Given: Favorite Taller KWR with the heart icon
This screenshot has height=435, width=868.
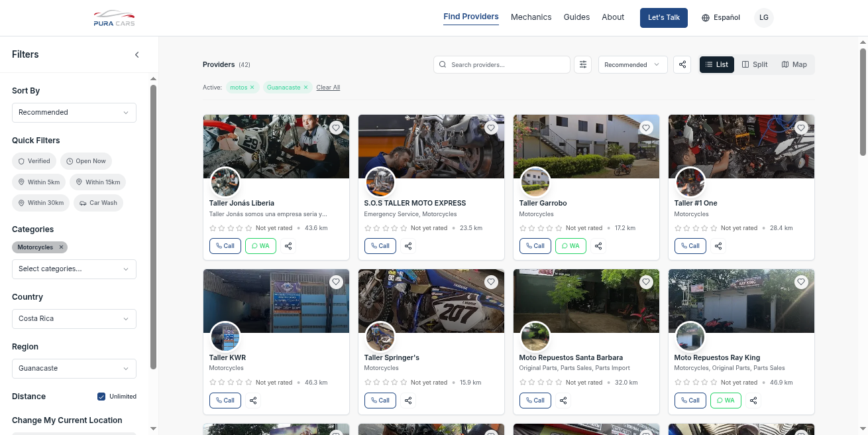Looking at the screenshot, I should tap(336, 282).
